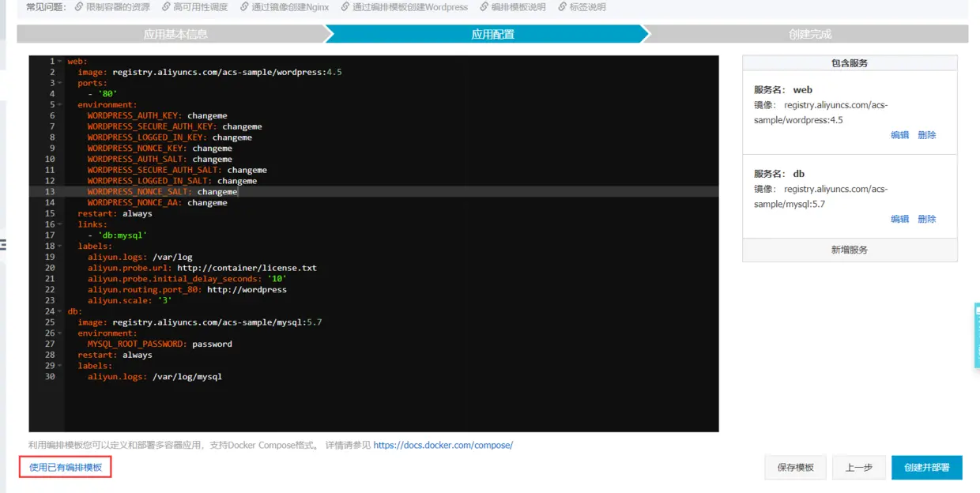Collapse the web: block fold arrow on line 1
Image resolution: width=980 pixels, height=493 pixels.
(61, 61)
